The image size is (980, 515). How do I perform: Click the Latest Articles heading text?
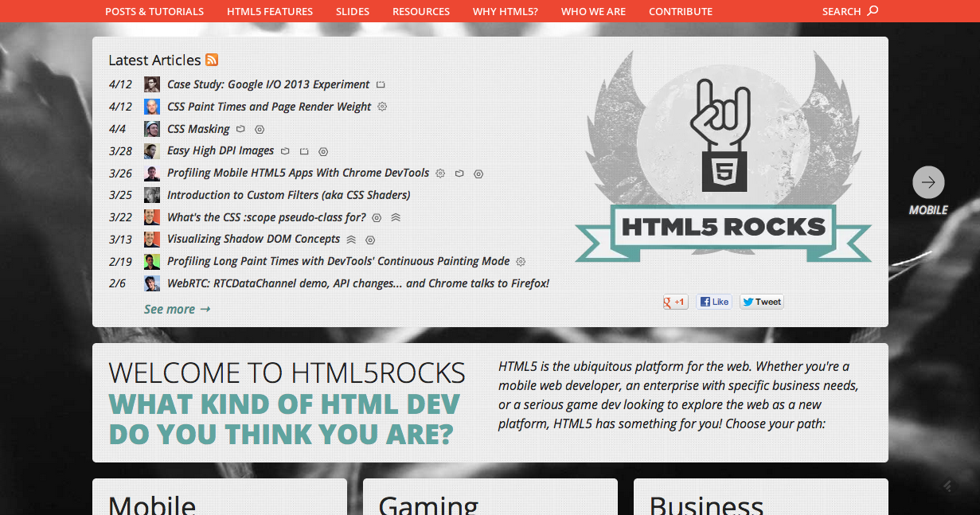(x=154, y=60)
